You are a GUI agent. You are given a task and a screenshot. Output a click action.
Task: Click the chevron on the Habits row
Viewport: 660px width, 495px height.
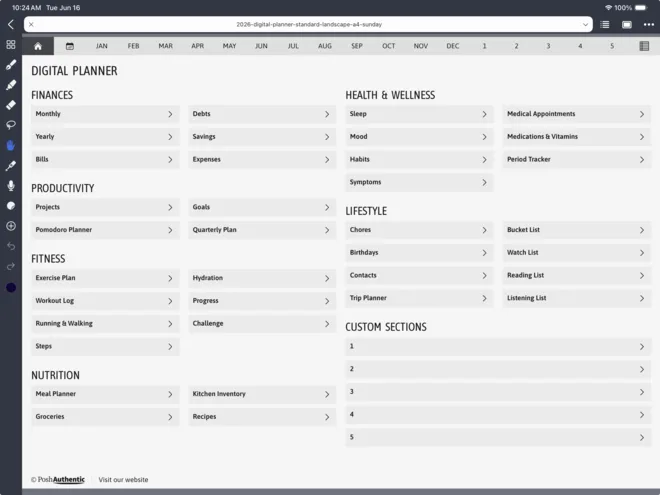(x=484, y=160)
